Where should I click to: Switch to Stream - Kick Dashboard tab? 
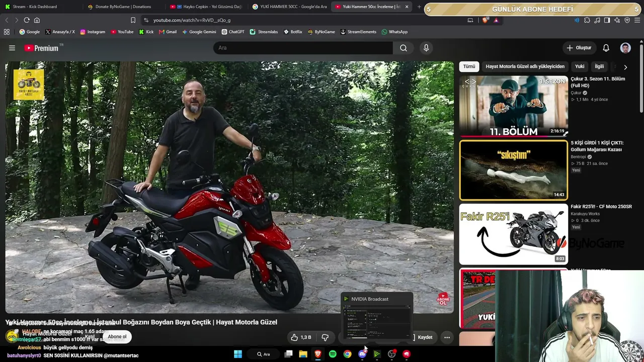[x=40, y=7]
